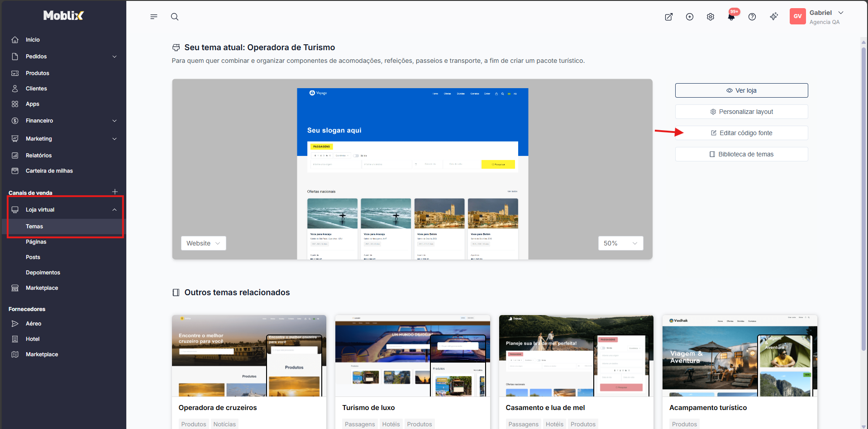
Task: Open the external link preview icon in top toolbar
Action: click(668, 17)
